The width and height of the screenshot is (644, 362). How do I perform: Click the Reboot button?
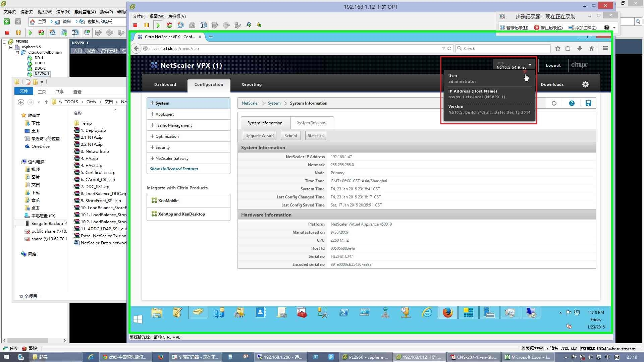tap(290, 136)
